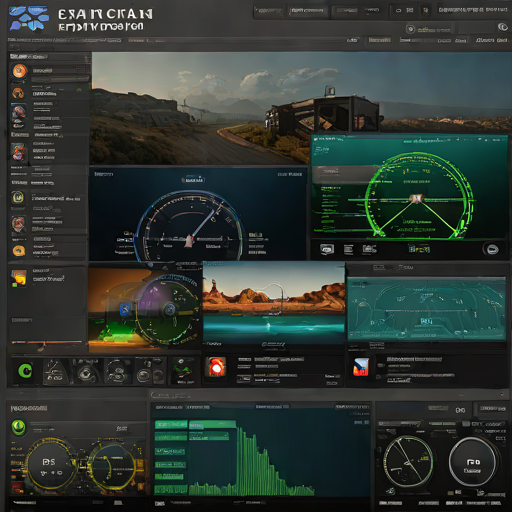This screenshot has width=512, height=512.
Task: Open the desert lake scene thumbnail
Action: click(274, 303)
